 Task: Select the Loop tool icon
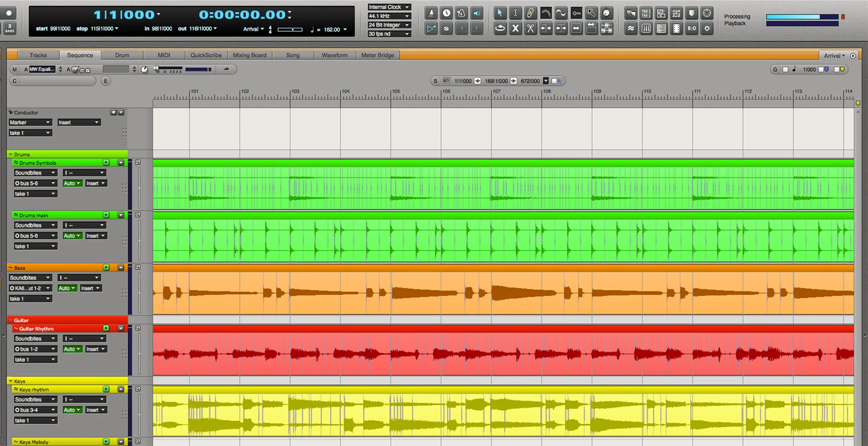500,28
